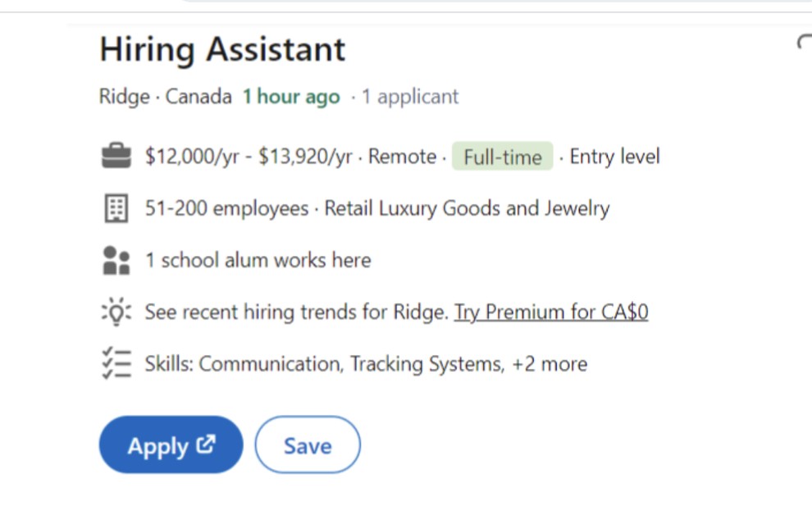Click the skills checklist icon
The width and height of the screenshot is (812, 511).
coord(116,363)
